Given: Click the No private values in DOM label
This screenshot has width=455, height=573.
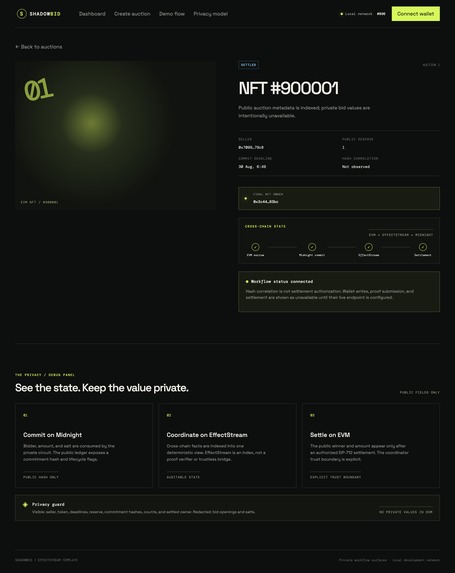Looking at the screenshot, I should [x=405, y=512].
